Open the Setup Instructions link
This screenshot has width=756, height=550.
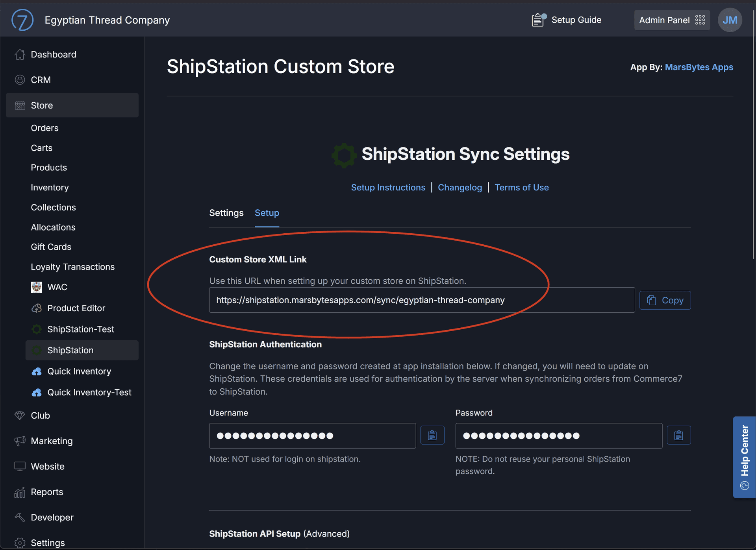[388, 187]
